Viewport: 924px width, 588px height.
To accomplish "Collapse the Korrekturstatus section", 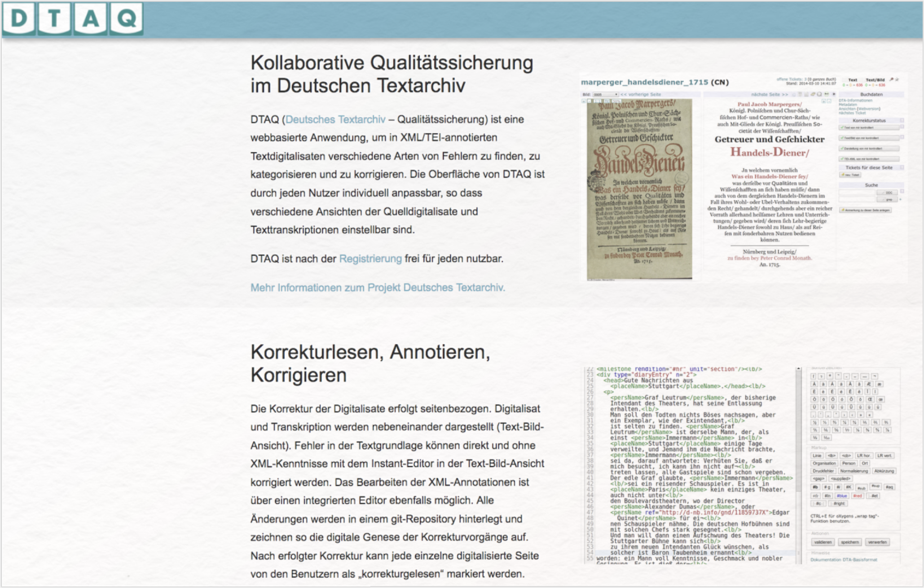I will (x=902, y=120).
